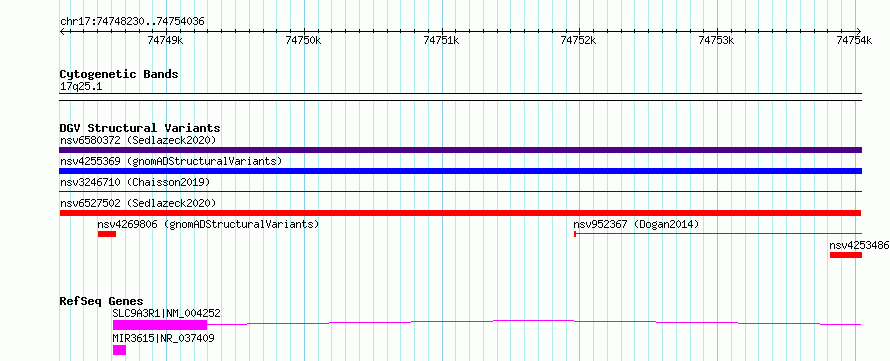
Task: Click the red nsv4253486 variant block
Action: click(846, 255)
